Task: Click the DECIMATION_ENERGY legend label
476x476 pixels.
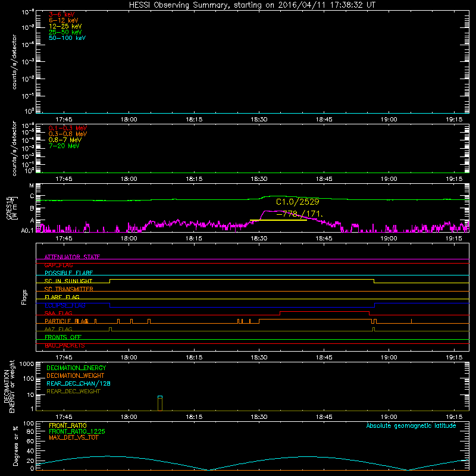Action: pos(76,368)
